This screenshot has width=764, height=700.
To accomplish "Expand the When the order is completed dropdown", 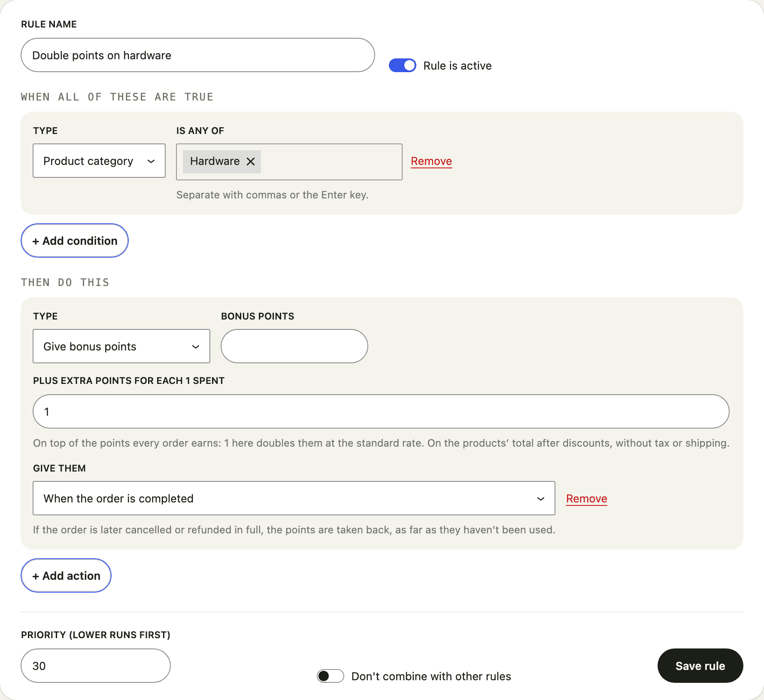I will [294, 498].
